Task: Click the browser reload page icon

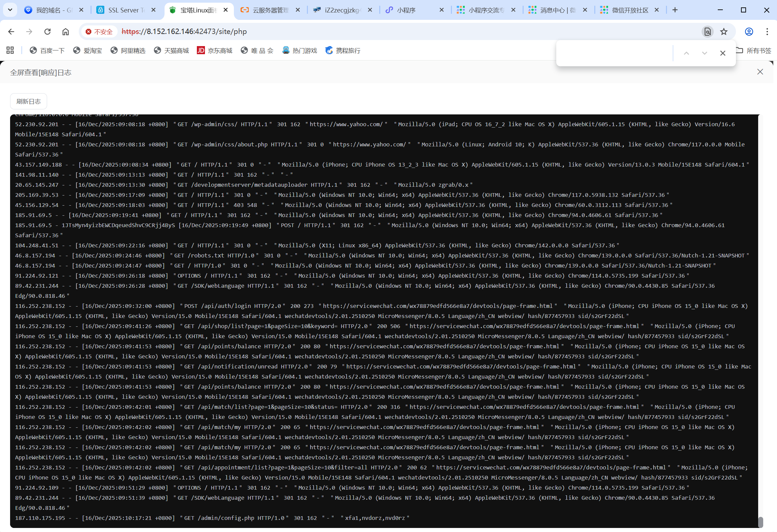Action: pos(47,32)
